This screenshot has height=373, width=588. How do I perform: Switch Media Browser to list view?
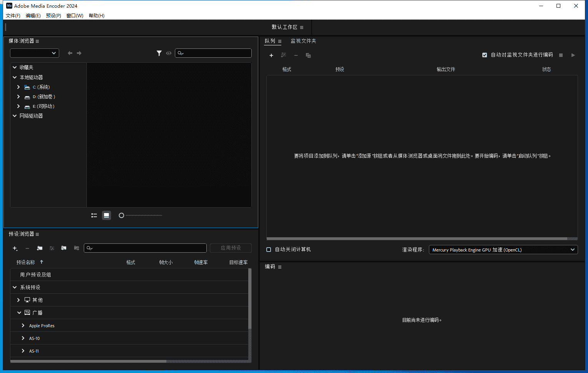(x=94, y=215)
